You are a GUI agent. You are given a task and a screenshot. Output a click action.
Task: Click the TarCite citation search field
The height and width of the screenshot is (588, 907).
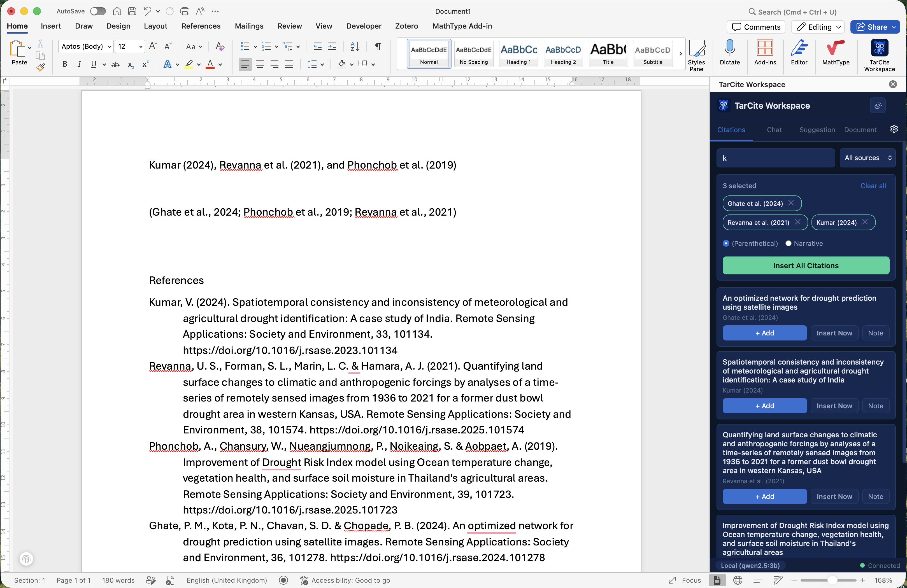click(776, 158)
